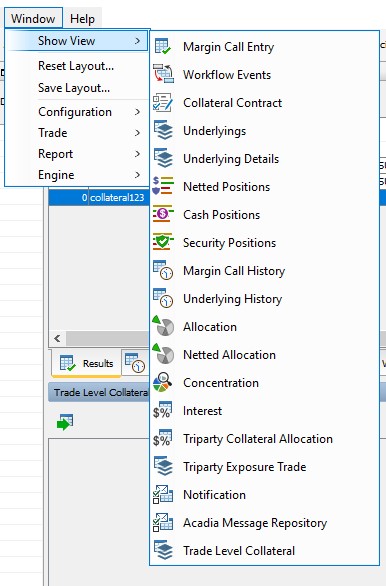386x586 pixels.
Task: Click the Trade Level Collateral menu icon
Action: point(163,550)
